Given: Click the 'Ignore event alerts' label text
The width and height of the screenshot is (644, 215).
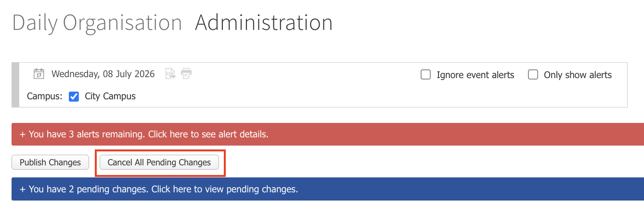Looking at the screenshot, I should pos(476,75).
